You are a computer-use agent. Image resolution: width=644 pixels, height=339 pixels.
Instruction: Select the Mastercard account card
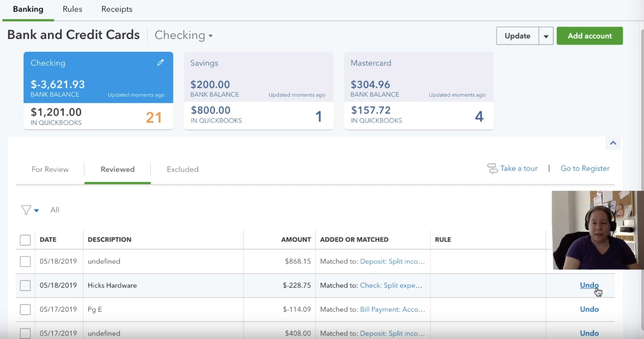pyautogui.click(x=419, y=91)
